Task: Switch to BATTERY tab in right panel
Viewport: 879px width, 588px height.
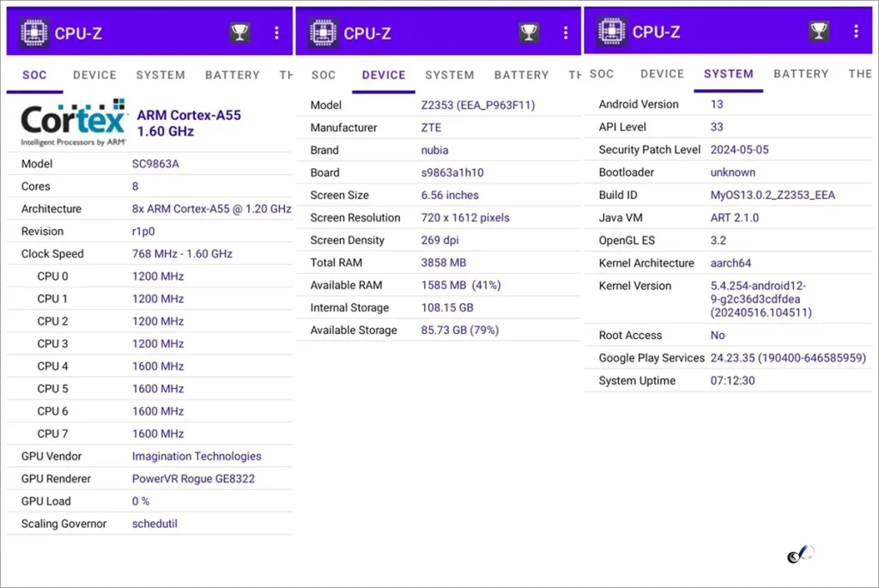Action: click(801, 74)
